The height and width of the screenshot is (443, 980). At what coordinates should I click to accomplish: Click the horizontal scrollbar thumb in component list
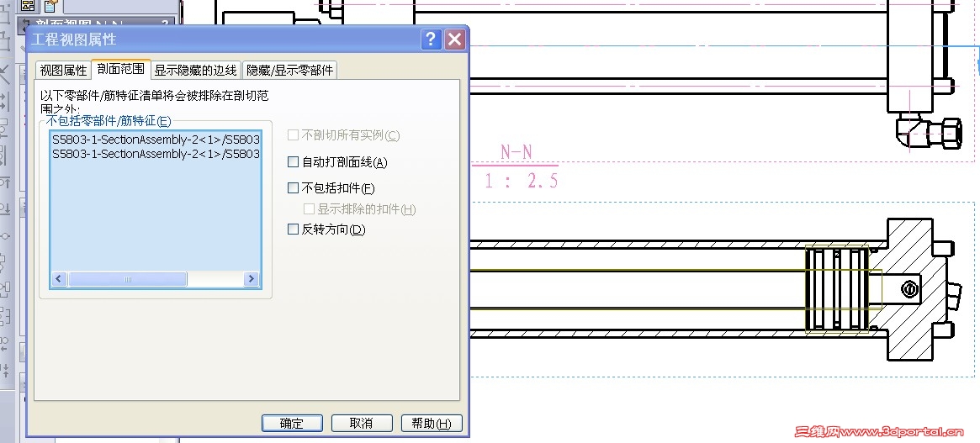tap(127, 279)
